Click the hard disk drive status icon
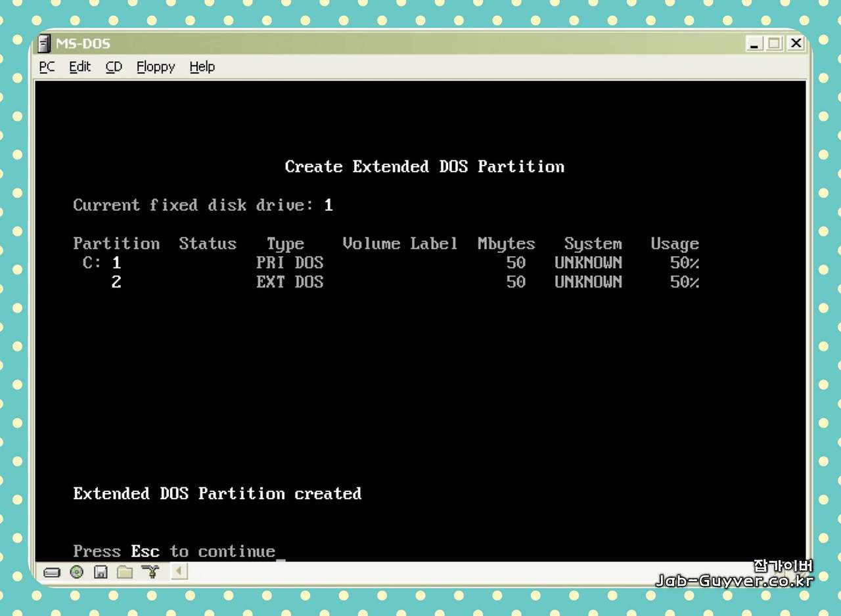 (x=52, y=572)
